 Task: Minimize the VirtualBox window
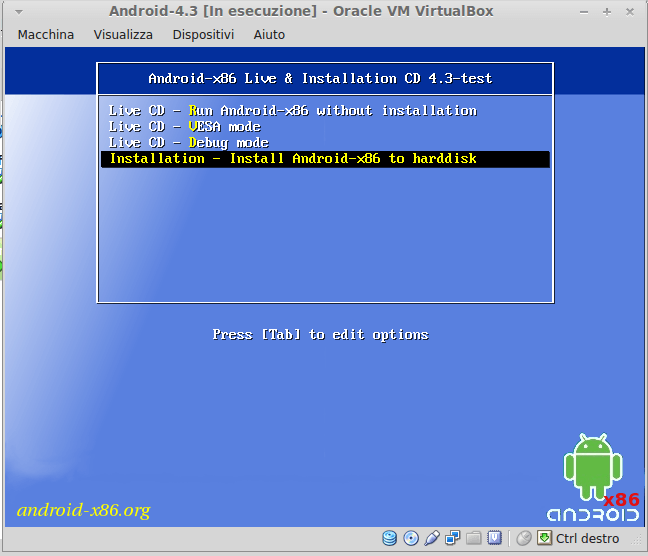[584, 12]
